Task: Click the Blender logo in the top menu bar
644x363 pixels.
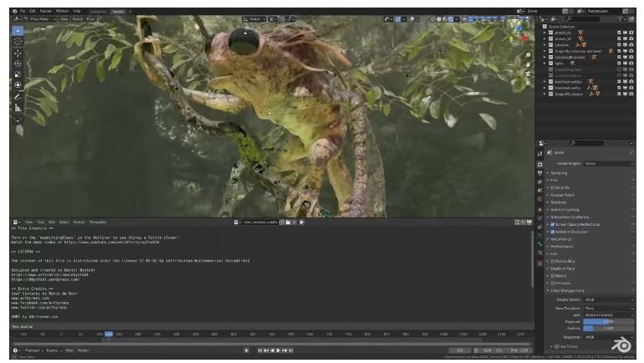Action: click(x=15, y=11)
